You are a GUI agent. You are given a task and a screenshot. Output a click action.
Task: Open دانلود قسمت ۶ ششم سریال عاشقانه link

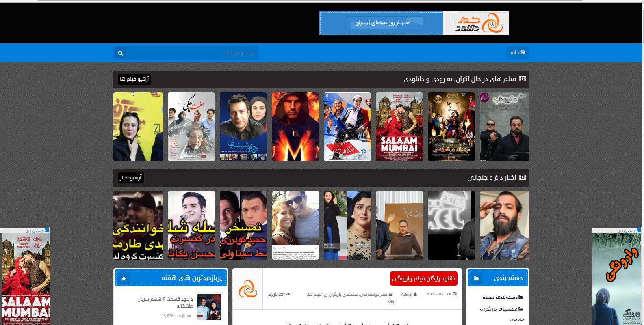pyautogui.click(x=165, y=302)
